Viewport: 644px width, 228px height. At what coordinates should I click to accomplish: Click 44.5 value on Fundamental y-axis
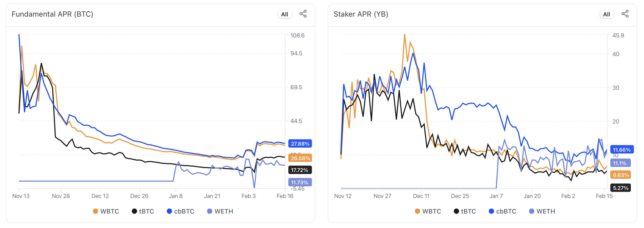(296, 121)
